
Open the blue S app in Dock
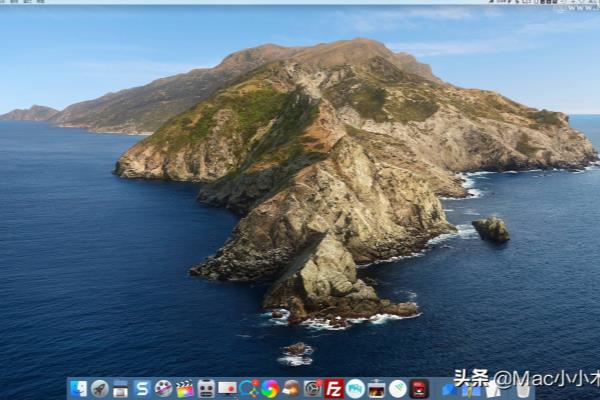(x=142, y=389)
